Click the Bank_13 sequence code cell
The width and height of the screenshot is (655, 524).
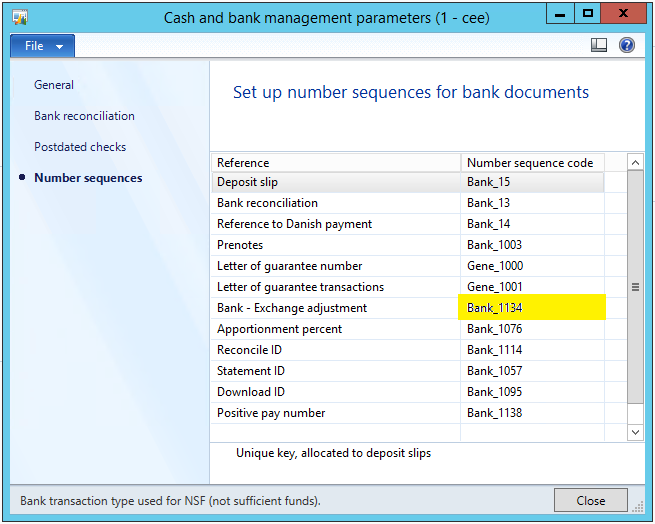point(530,203)
